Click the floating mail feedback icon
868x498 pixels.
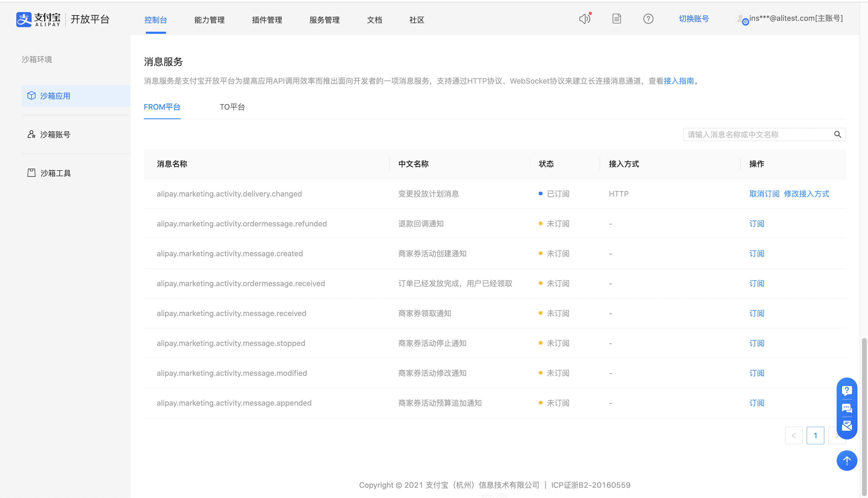pos(847,426)
